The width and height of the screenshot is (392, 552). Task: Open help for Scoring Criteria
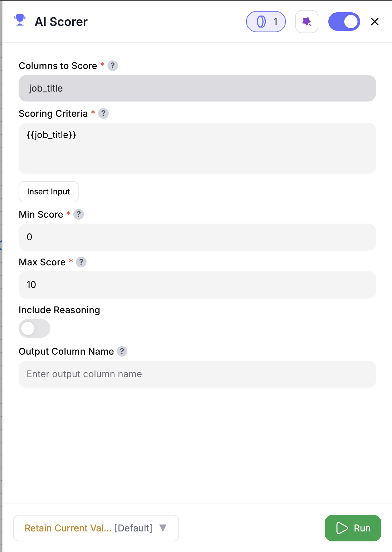point(103,113)
